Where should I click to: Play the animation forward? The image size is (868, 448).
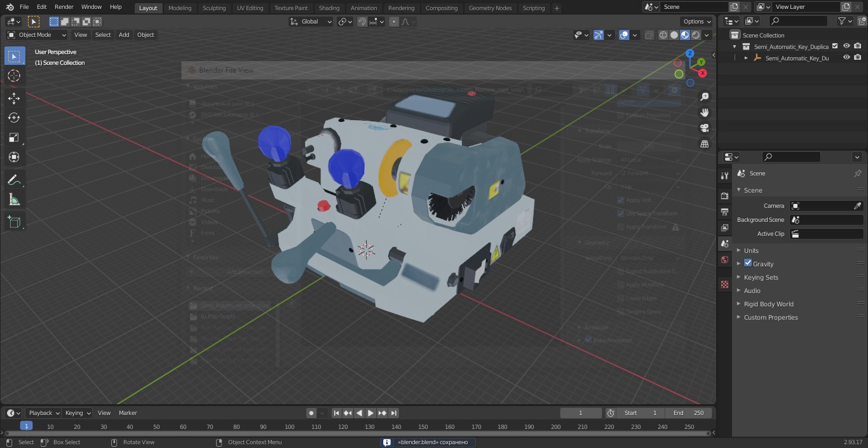(370, 413)
